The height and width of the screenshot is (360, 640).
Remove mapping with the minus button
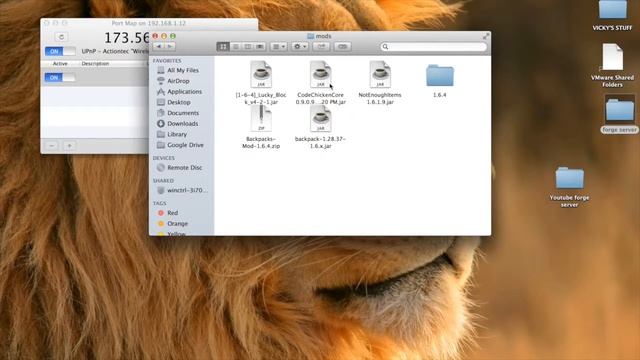point(52,146)
